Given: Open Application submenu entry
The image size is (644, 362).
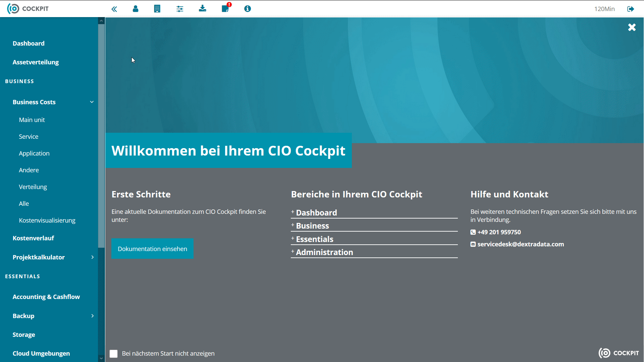Looking at the screenshot, I should (34, 154).
